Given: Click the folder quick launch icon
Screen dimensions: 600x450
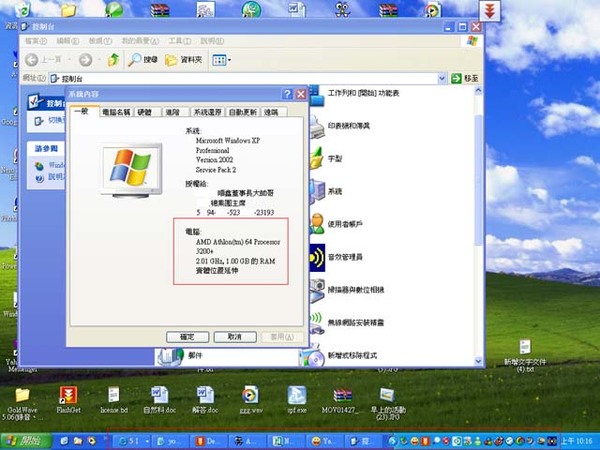Looking at the screenshot, I should coord(78,441).
